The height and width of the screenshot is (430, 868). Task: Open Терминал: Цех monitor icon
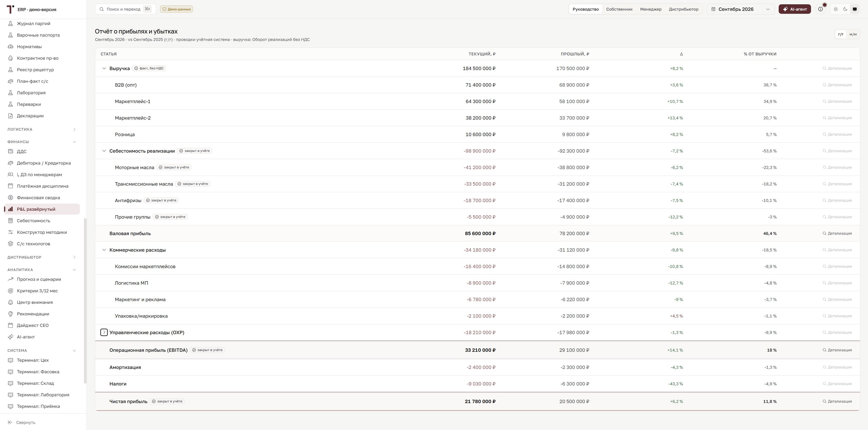tap(10, 360)
